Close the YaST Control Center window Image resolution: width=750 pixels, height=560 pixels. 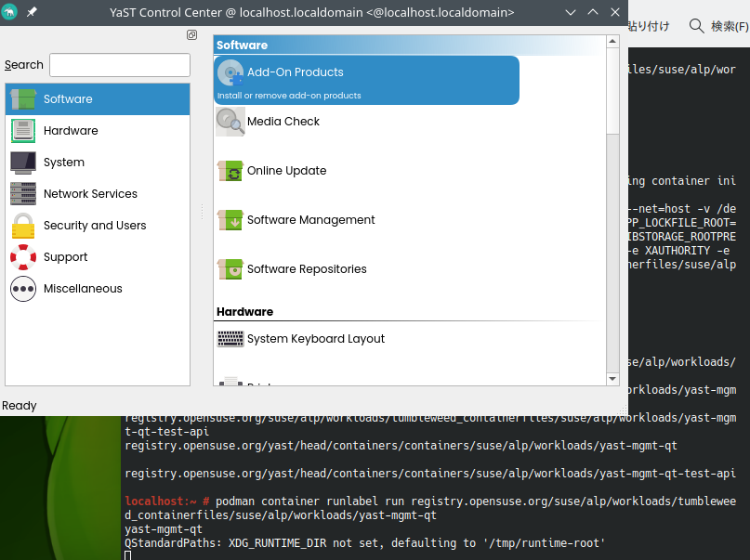(615, 12)
